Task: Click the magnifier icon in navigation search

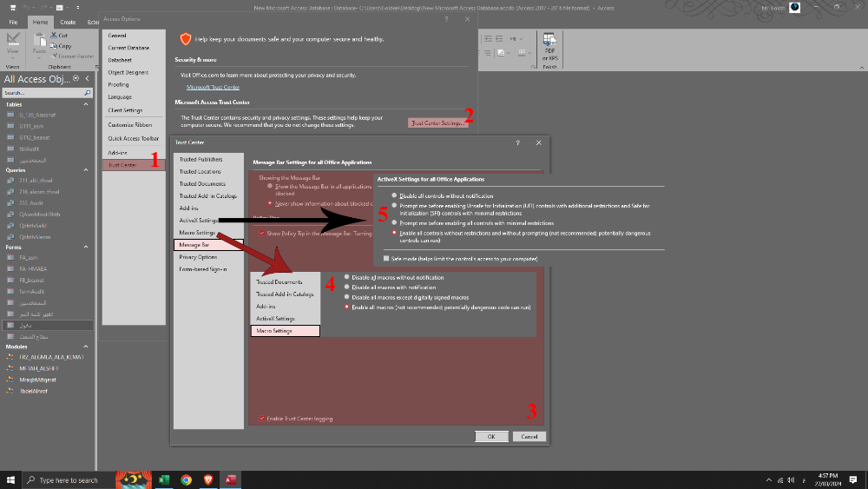Action: click(87, 92)
